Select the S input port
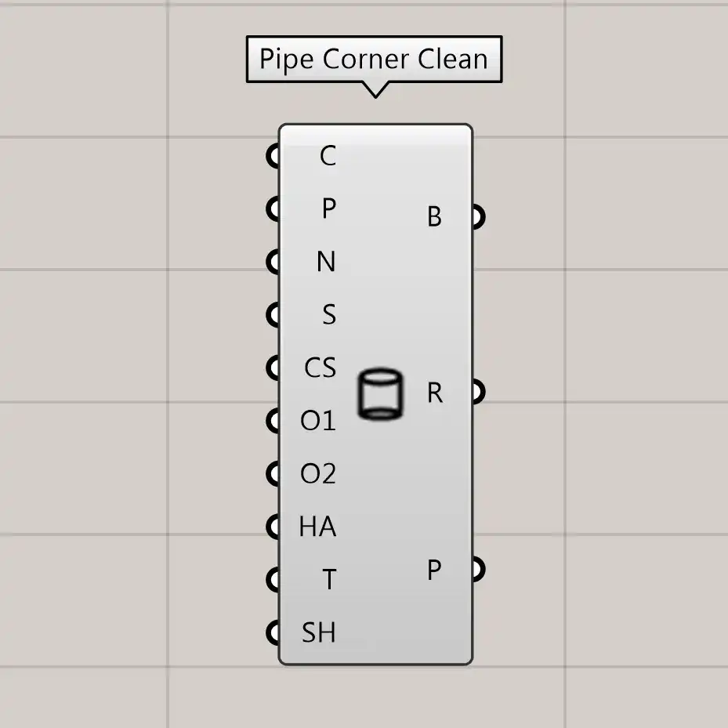The width and height of the screenshot is (728, 728). tap(273, 314)
